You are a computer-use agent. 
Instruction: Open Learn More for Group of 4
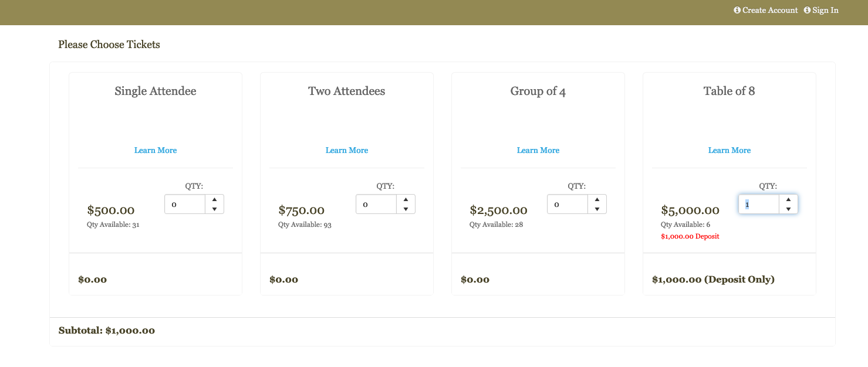(x=538, y=150)
